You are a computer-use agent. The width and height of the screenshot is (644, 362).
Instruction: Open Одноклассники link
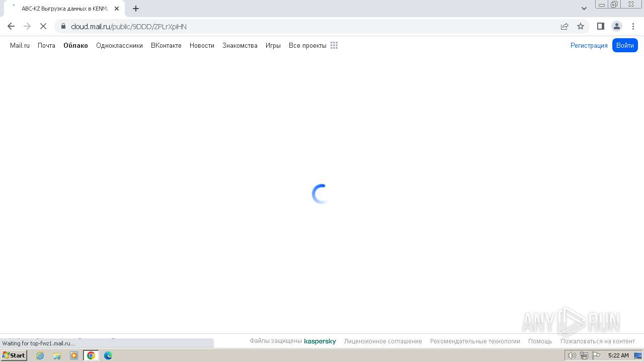[x=119, y=45]
